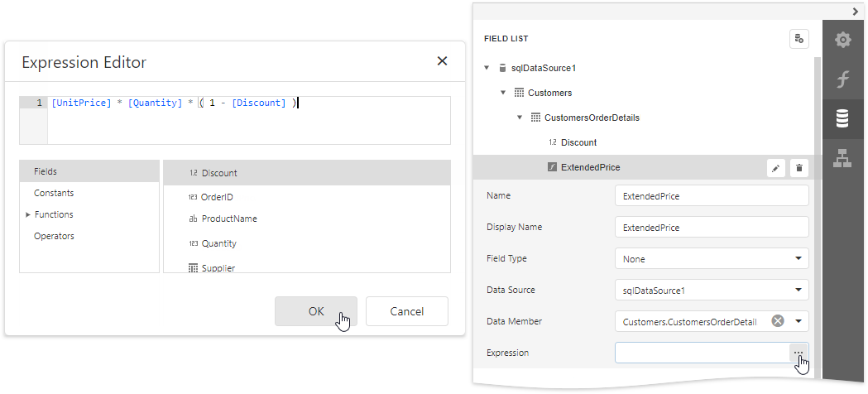Open Expression editor ellipsis button

[x=798, y=353]
